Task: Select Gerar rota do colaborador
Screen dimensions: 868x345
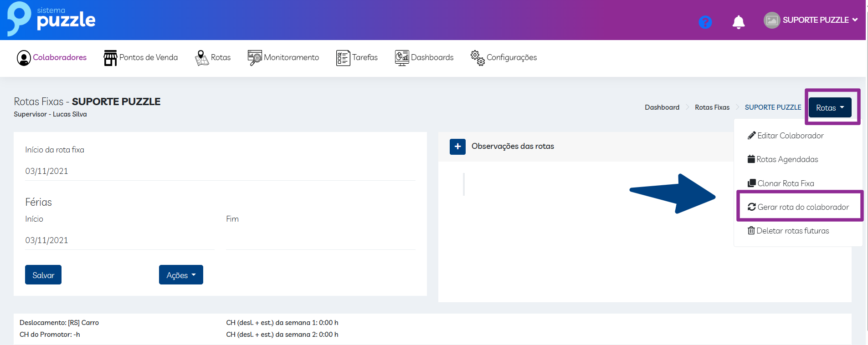Action: tap(798, 207)
